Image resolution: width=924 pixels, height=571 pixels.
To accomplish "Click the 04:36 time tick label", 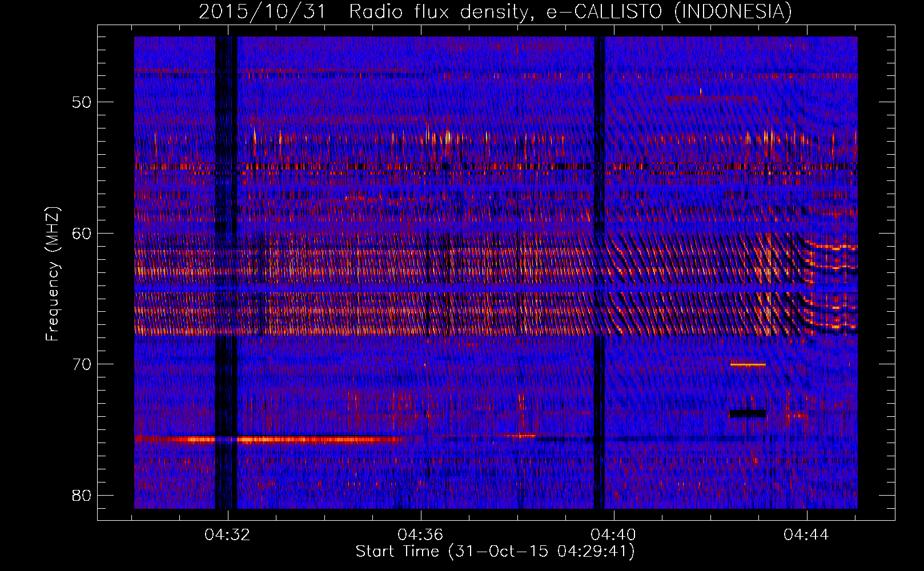I will (x=421, y=534).
